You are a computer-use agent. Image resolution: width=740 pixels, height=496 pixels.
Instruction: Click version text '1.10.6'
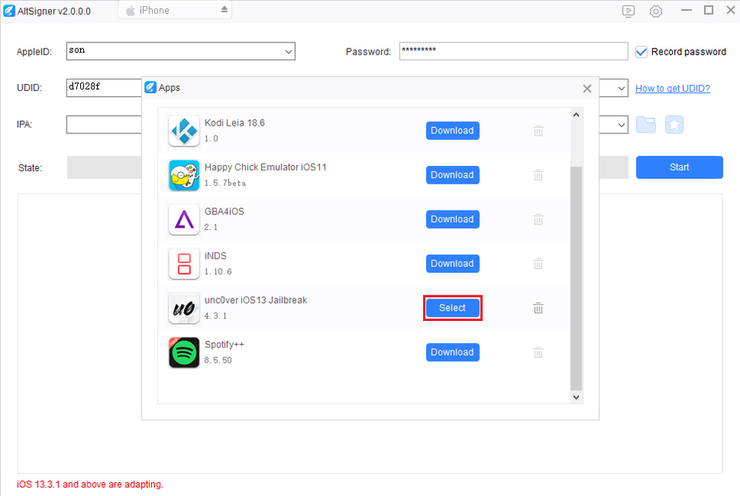[218, 272]
